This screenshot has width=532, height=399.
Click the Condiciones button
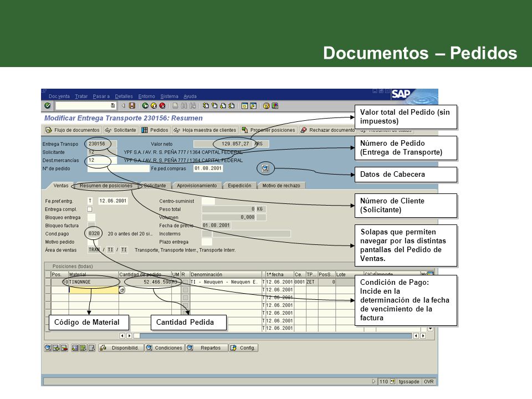click(x=164, y=348)
